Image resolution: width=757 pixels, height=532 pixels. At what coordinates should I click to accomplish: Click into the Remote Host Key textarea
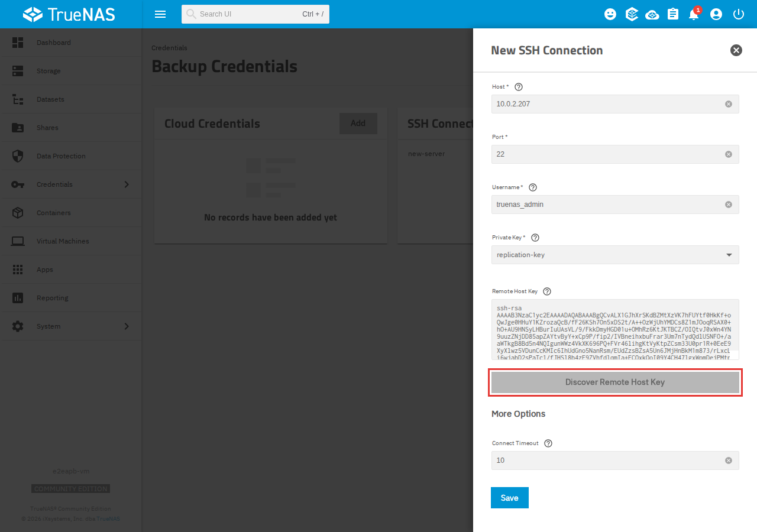pos(615,329)
